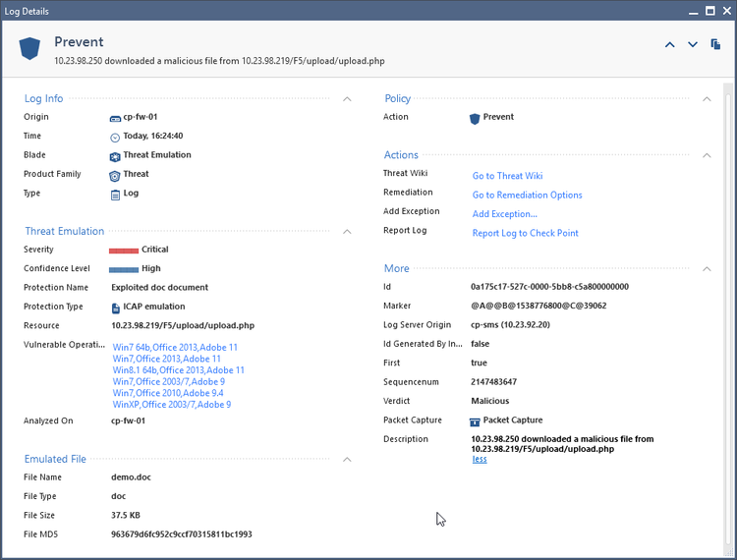Copy log details using the copy icon
The image size is (737, 560).
point(716,44)
